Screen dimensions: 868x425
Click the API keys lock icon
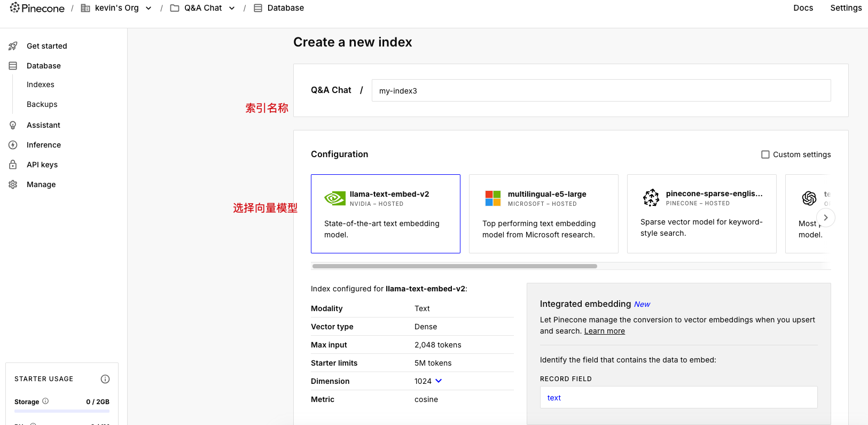click(13, 165)
